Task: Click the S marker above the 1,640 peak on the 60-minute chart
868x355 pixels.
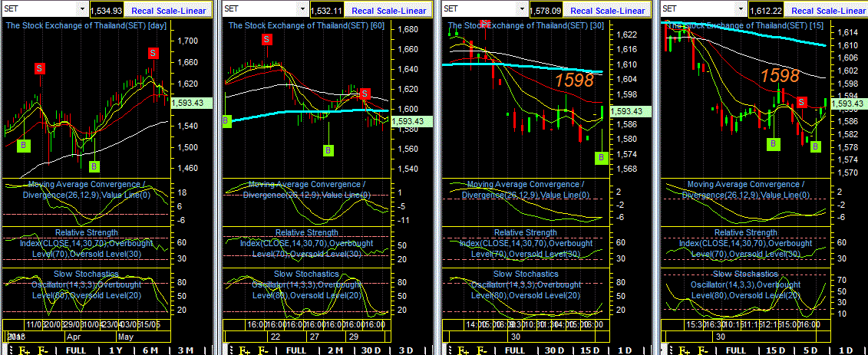Action: [267, 39]
